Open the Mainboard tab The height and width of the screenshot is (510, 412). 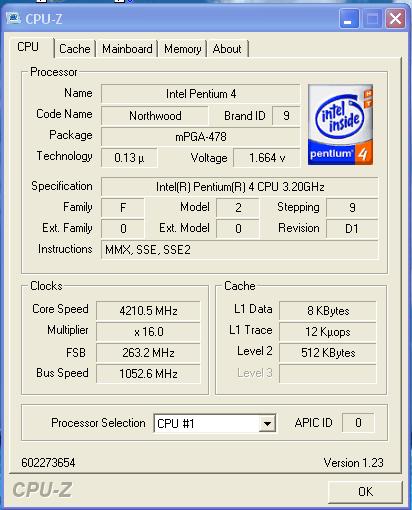pyautogui.click(x=127, y=49)
